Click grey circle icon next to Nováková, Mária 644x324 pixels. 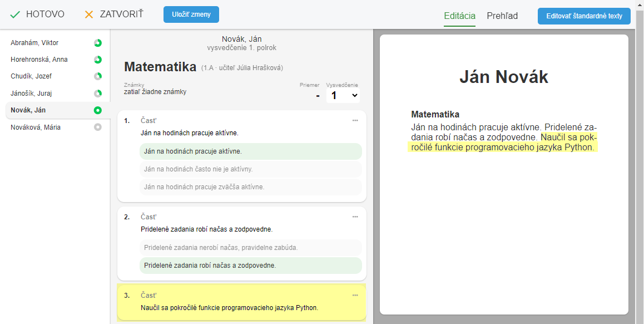click(x=98, y=127)
